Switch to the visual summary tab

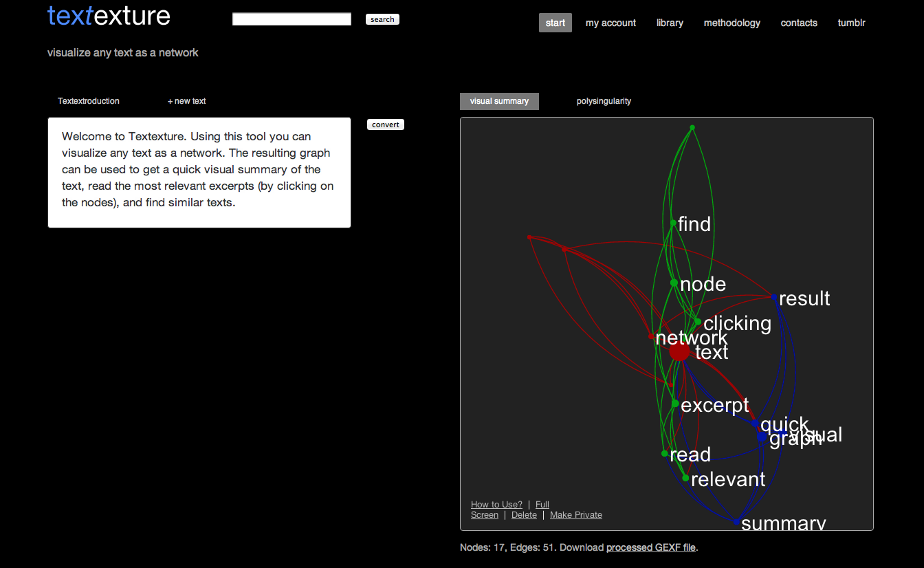tap(499, 101)
